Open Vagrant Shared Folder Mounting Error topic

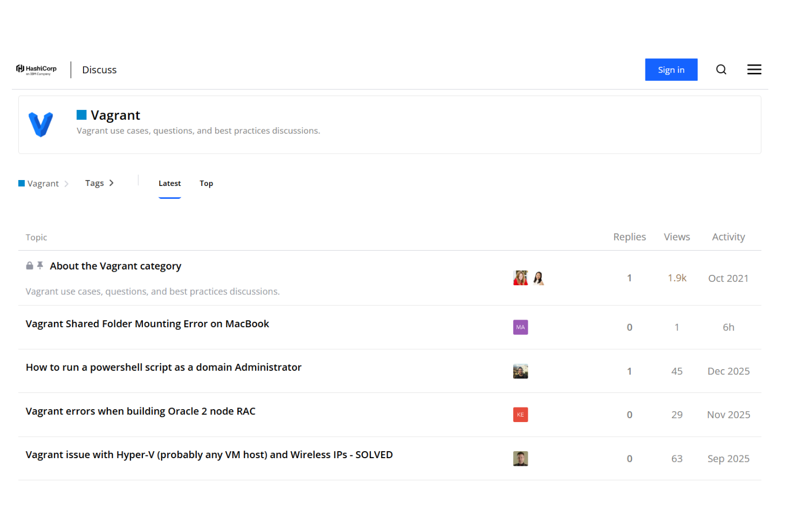pos(147,324)
